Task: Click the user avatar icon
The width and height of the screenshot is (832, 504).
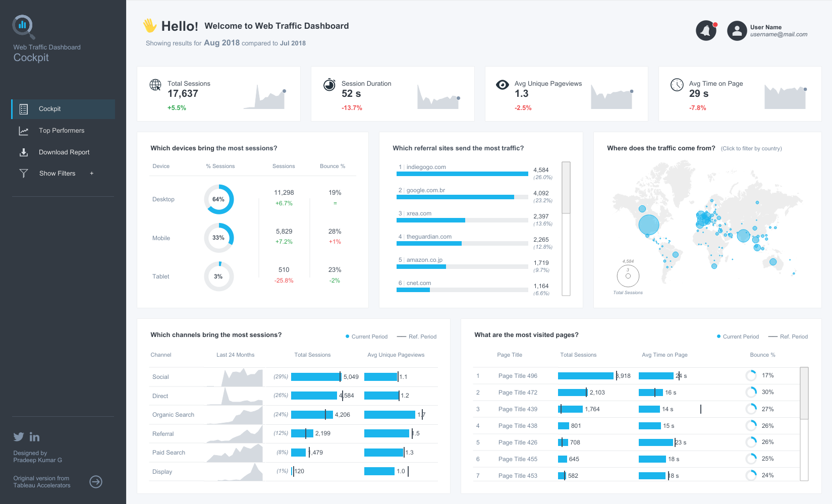Action: (737, 30)
